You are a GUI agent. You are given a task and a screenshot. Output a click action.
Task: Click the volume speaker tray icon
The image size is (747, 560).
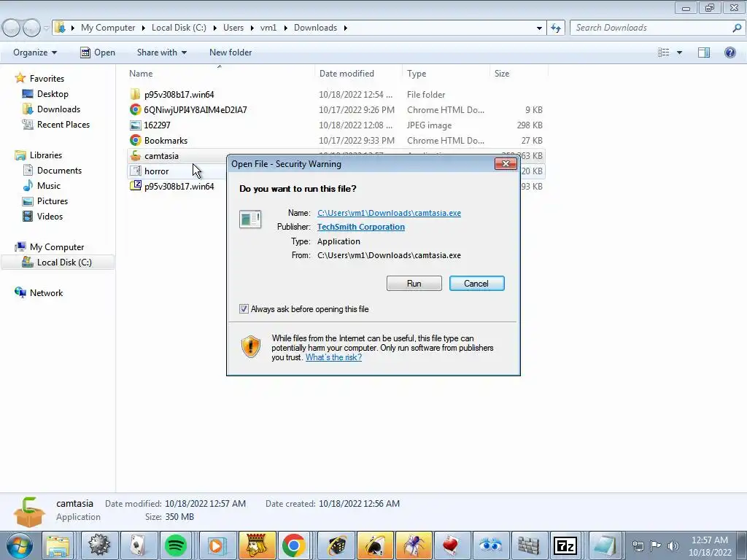pyautogui.click(x=673, y=545)
